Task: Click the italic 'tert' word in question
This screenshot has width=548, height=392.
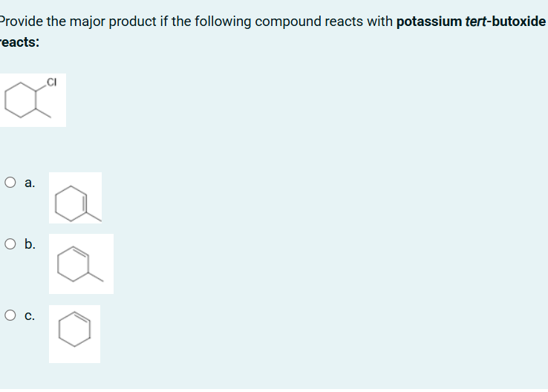Action: [x=476, y=22]
